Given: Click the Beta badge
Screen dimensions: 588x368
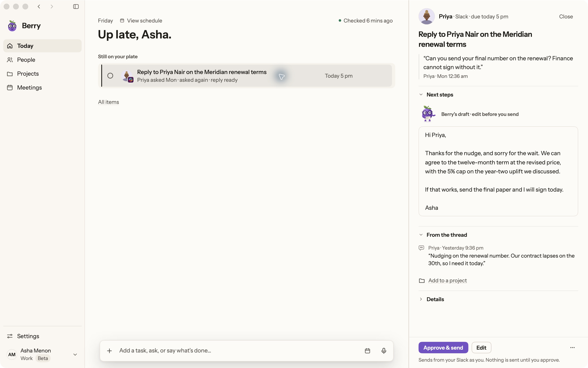Looking at the screenshot, I should point(43,358).
